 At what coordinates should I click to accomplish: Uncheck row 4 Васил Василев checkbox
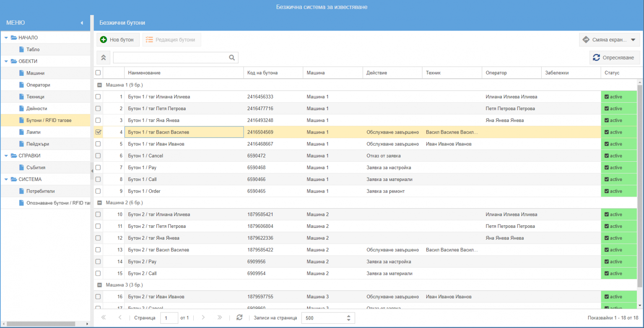tap(99, 132)
